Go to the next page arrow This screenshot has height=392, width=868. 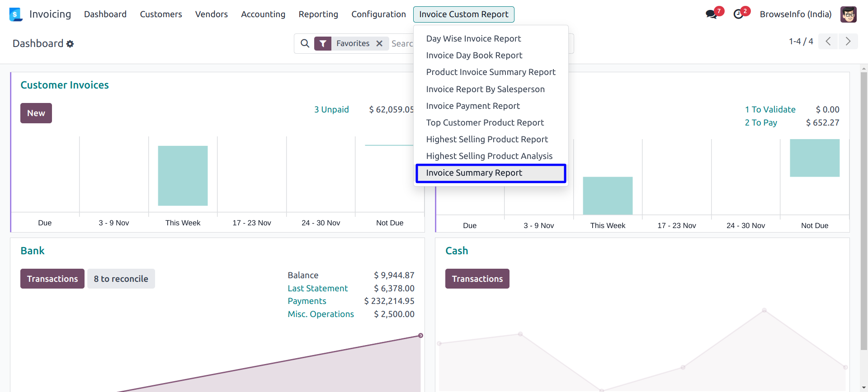[x=848, y=42]
